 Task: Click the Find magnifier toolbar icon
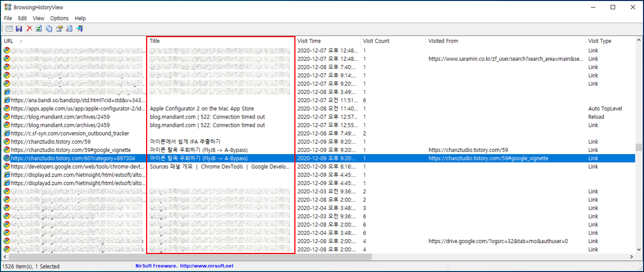point(69,29)
